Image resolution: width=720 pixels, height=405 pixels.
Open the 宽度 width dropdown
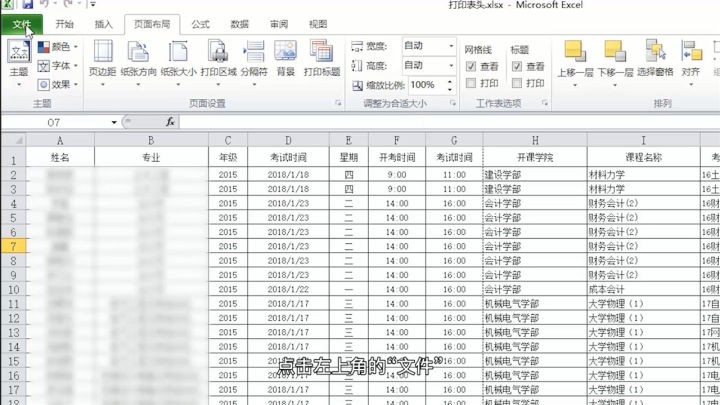click(451, 46)
